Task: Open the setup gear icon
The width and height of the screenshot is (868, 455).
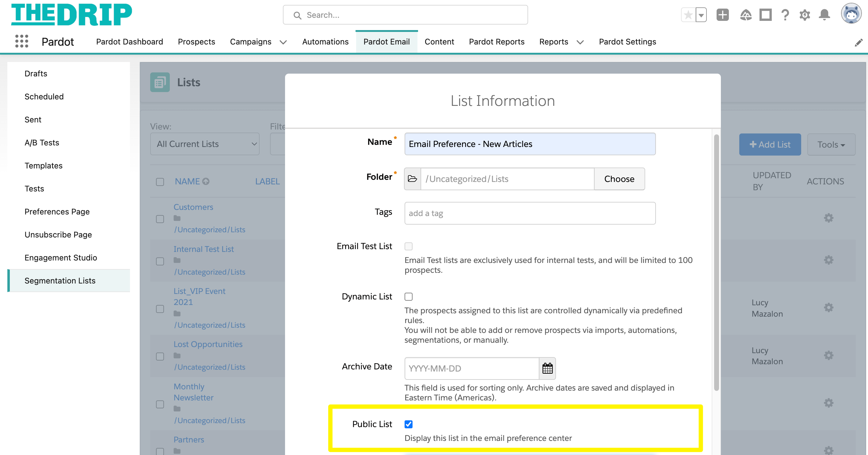Action: click(805, 15)
